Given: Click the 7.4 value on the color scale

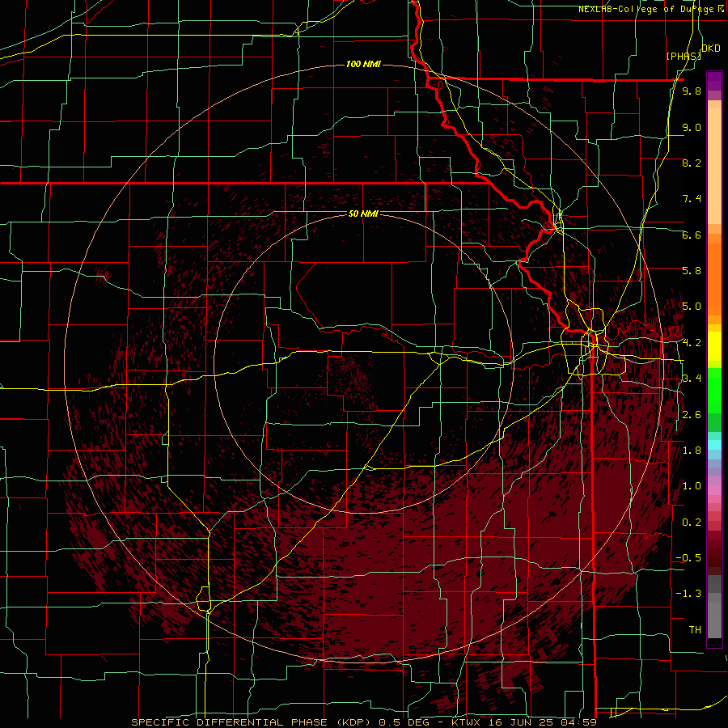Looking at the screenshot, I should (692, 199).
